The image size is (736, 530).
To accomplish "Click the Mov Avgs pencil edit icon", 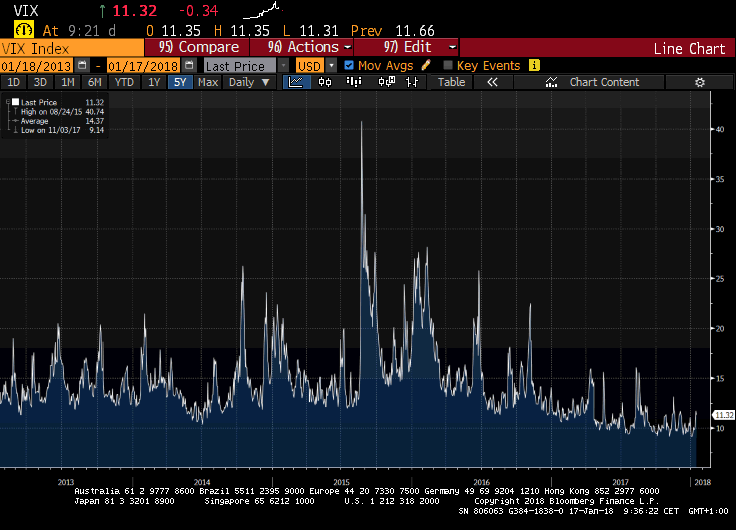I will (x=426, y=66).
